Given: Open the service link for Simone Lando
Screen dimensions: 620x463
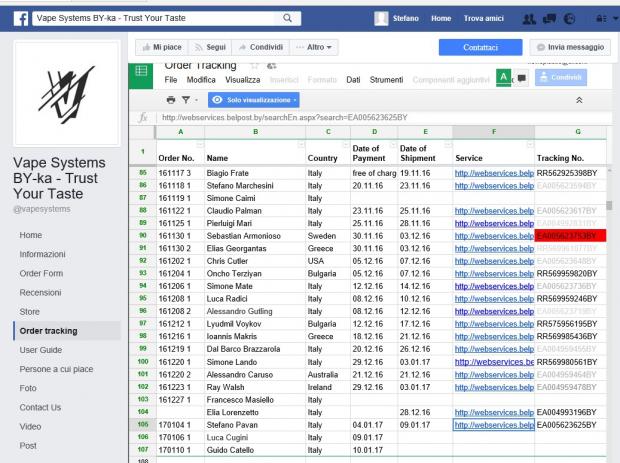Looking at the screenshot, I should pyautogui.click(x=494, y=362).
